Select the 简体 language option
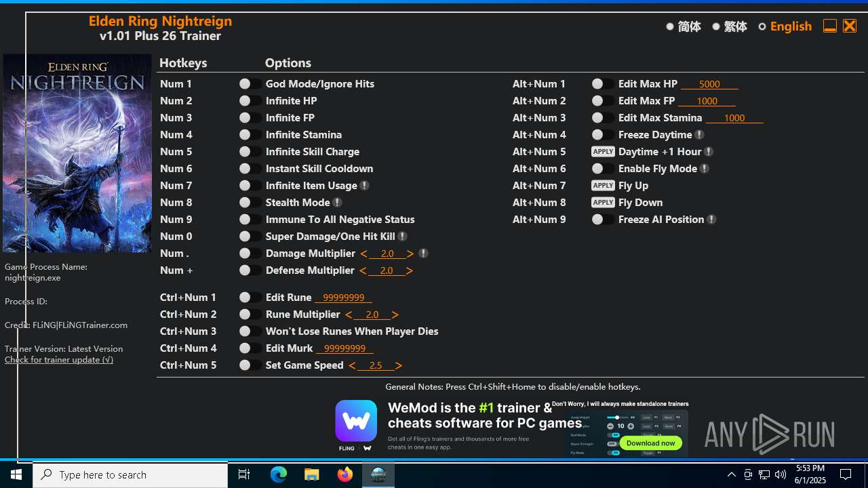 [x=684, y=26]
